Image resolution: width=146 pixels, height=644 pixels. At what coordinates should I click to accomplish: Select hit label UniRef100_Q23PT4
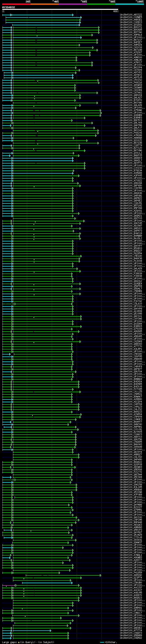pyautogui.click(x=131, y=578)
